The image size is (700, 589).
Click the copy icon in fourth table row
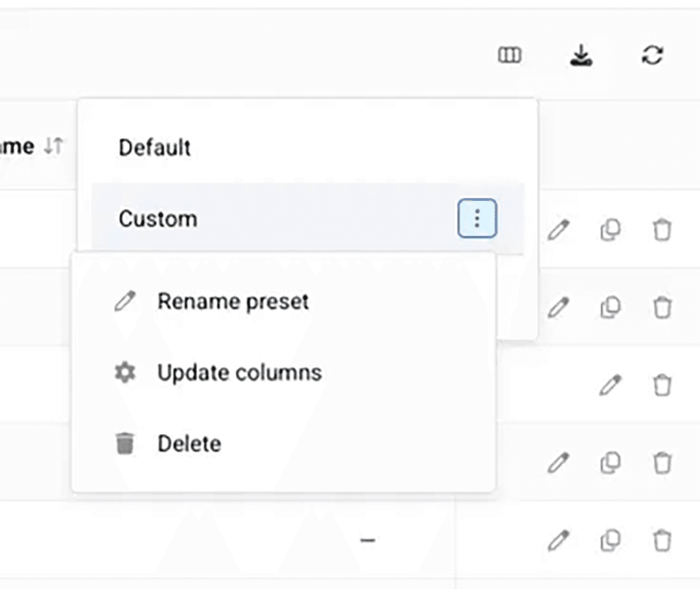pyautogui.click(x=611, y=463)
